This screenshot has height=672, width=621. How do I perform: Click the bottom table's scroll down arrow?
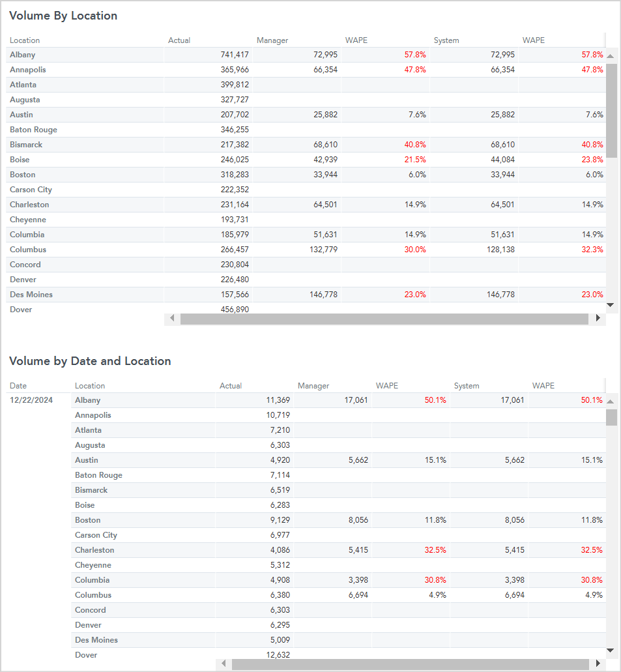[611, 650]
